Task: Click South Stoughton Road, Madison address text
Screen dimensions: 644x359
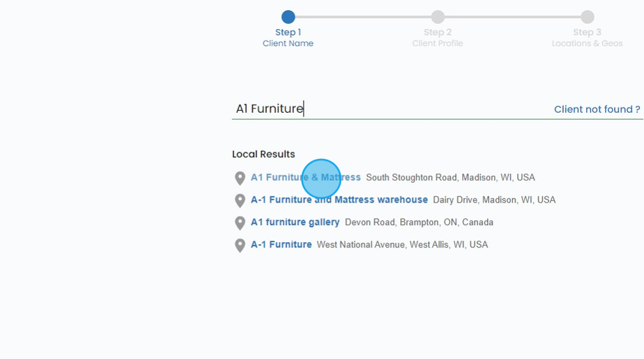Action: pyautogui.click(x=451, y=177)
